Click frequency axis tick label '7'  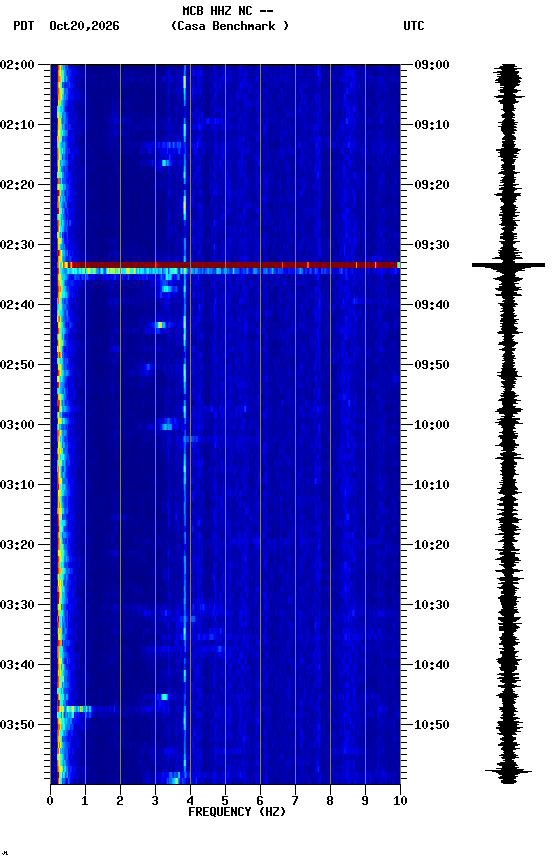295,801
